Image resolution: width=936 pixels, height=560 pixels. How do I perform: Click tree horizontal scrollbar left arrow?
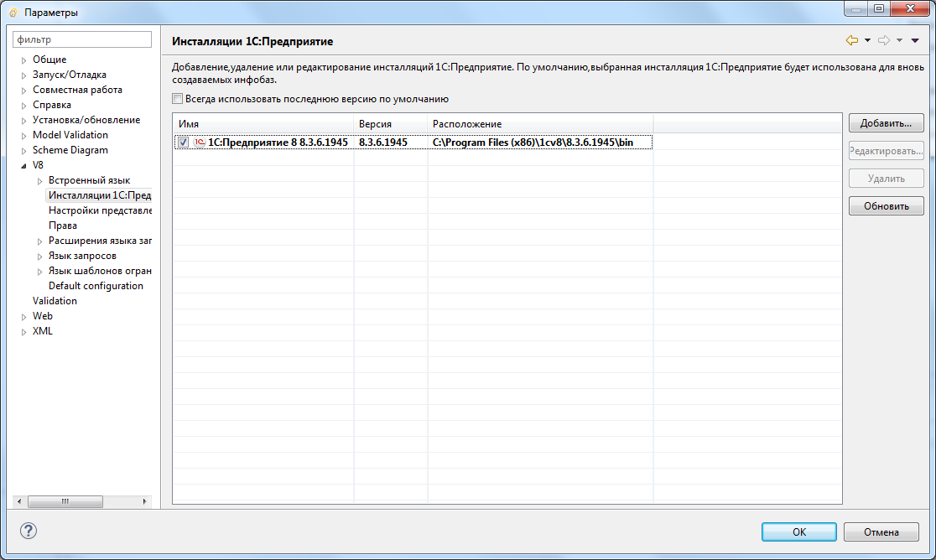coord(19,501)
